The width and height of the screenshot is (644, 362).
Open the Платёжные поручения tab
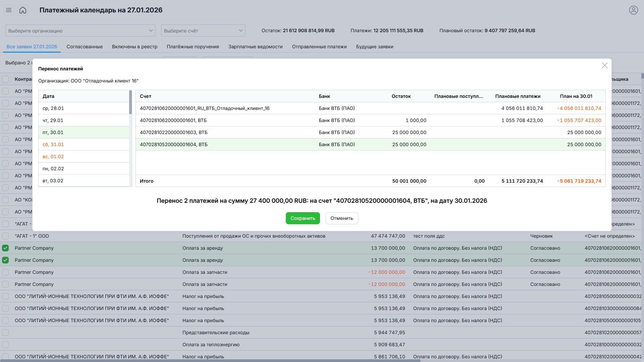pyautogui.click(x=193, y=47)
